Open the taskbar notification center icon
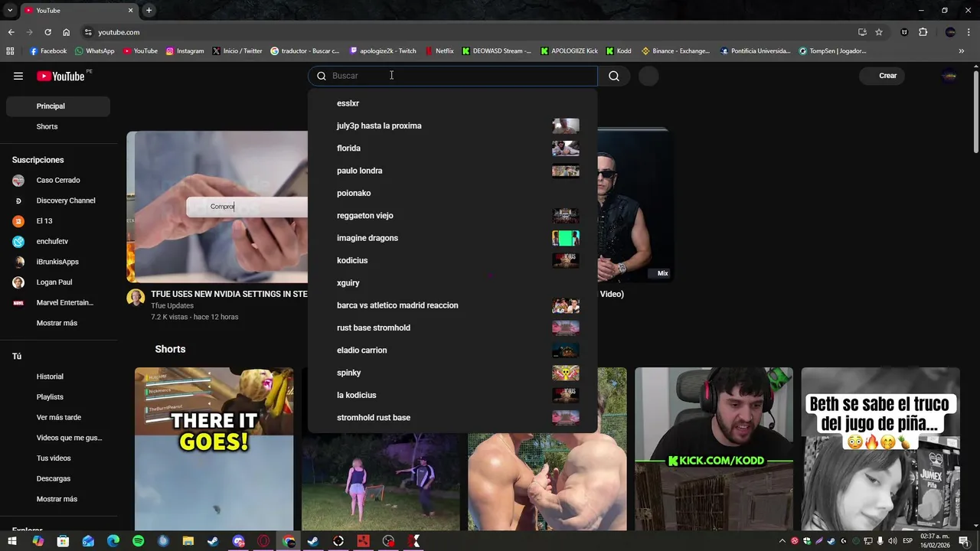 point(963,541)
